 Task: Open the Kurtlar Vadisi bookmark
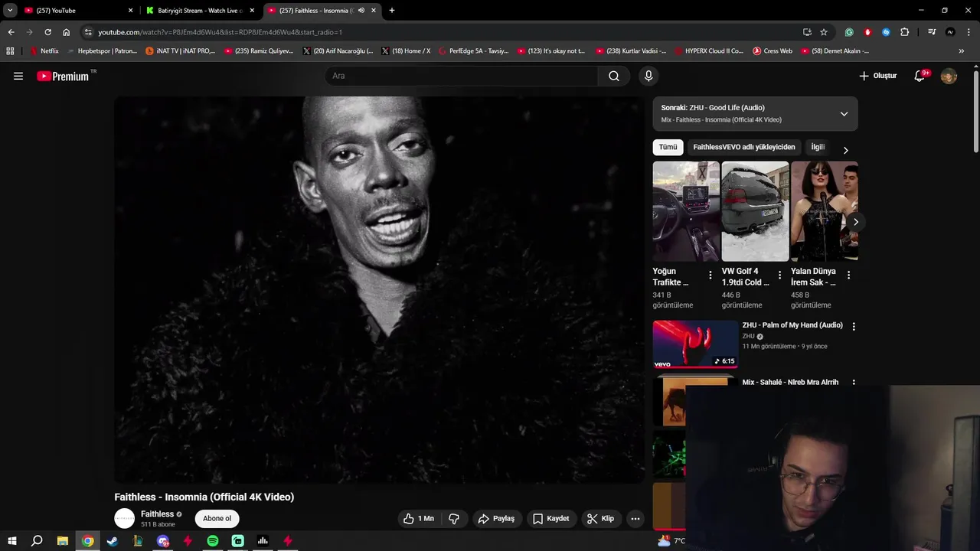(631, 51)
